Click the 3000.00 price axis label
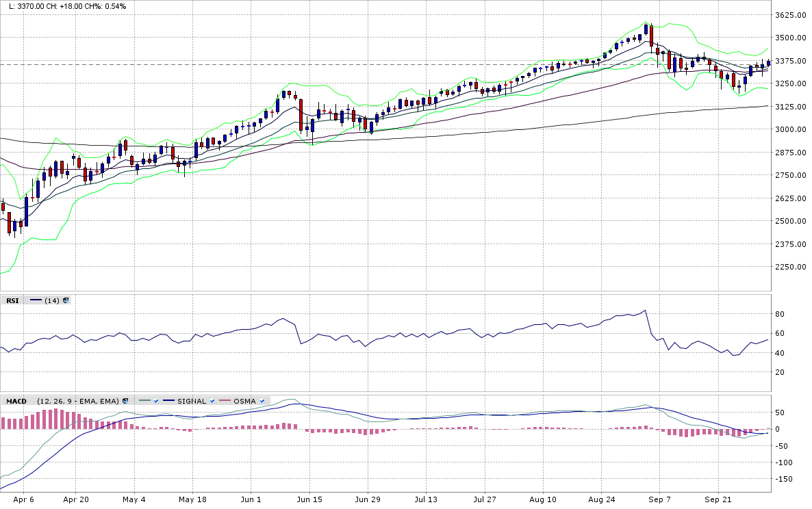Screen dimensions: 812x509 [791, 129]
